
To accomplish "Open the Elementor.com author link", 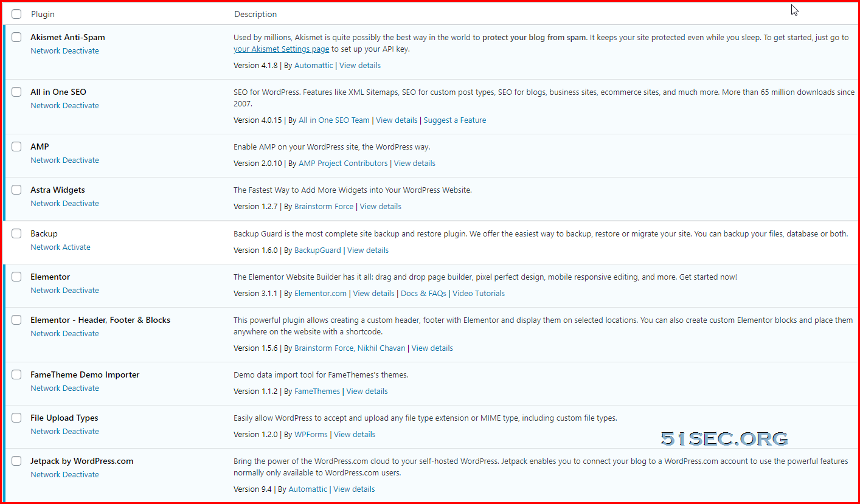I will pos(321,294).
